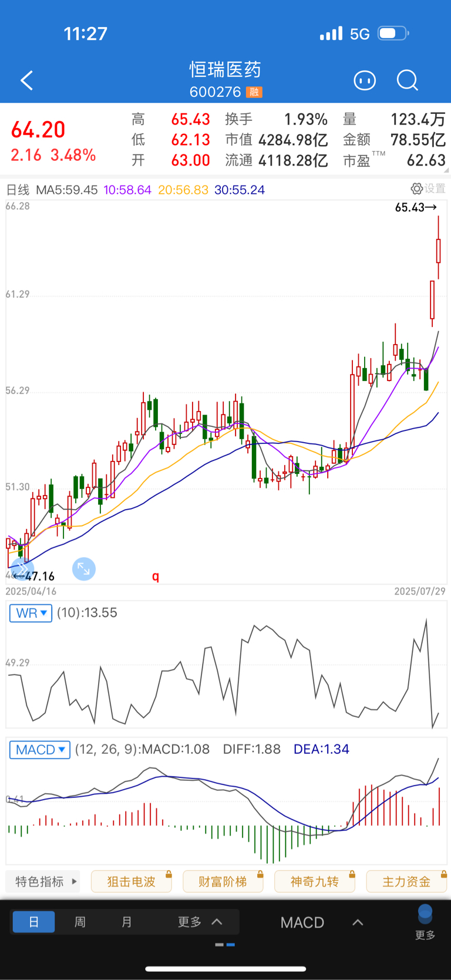
Task: Tap the red q marker on chart
Action: [x=156, y=576]
